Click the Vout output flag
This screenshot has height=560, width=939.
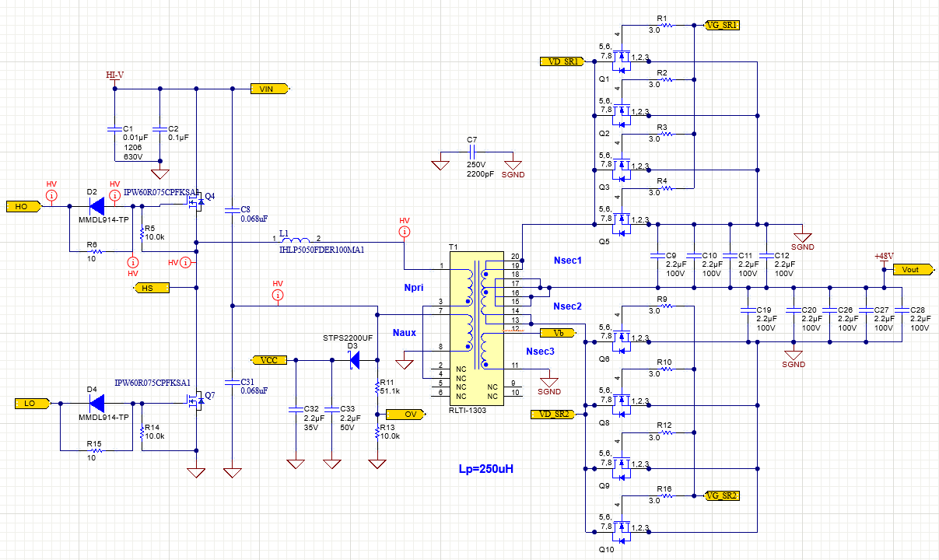click(x=909, y=269)
